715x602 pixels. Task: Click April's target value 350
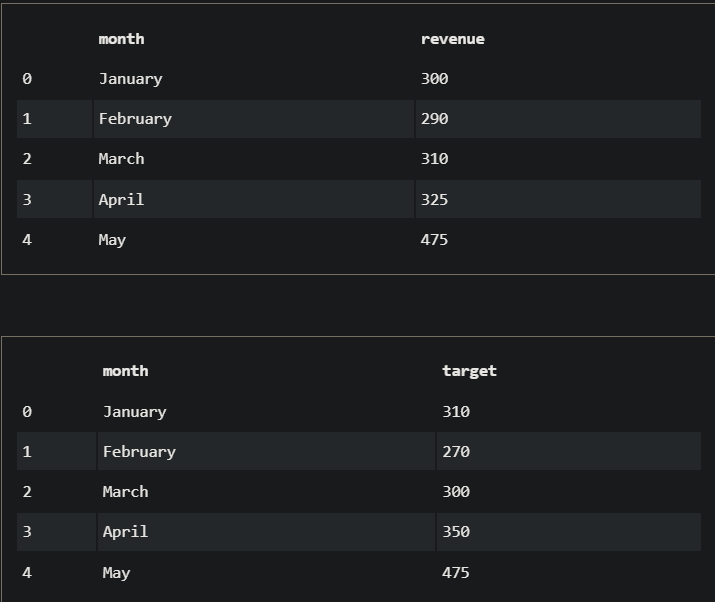pos(455,532)
